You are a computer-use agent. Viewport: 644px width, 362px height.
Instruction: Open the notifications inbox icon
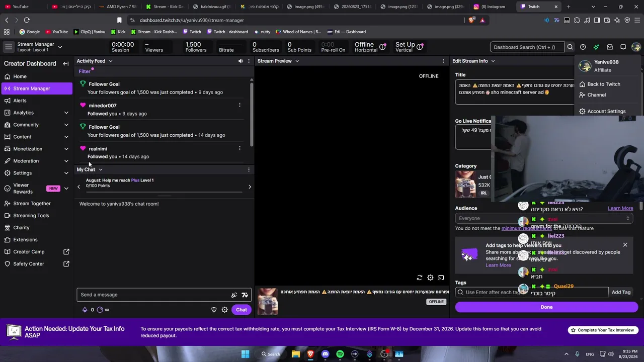610,47
